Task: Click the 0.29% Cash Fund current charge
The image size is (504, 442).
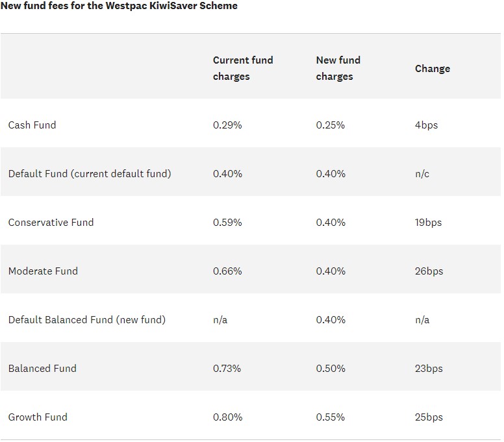Action: (227, 125)
